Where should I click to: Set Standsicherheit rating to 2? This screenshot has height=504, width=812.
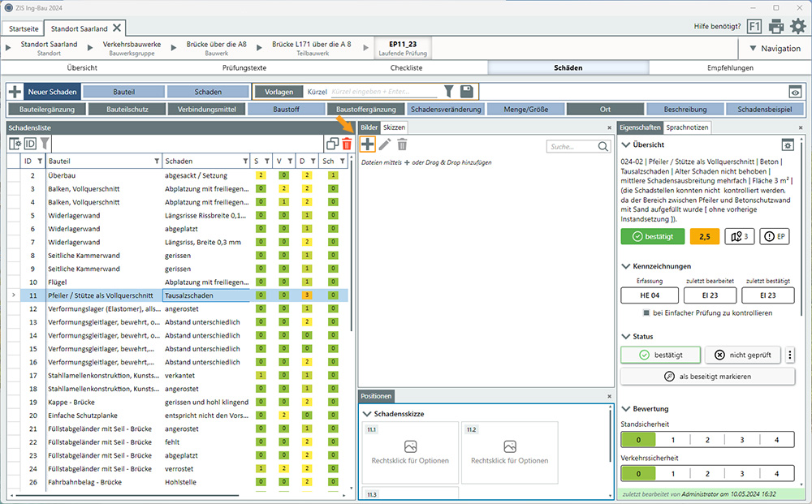pos(707,440)
